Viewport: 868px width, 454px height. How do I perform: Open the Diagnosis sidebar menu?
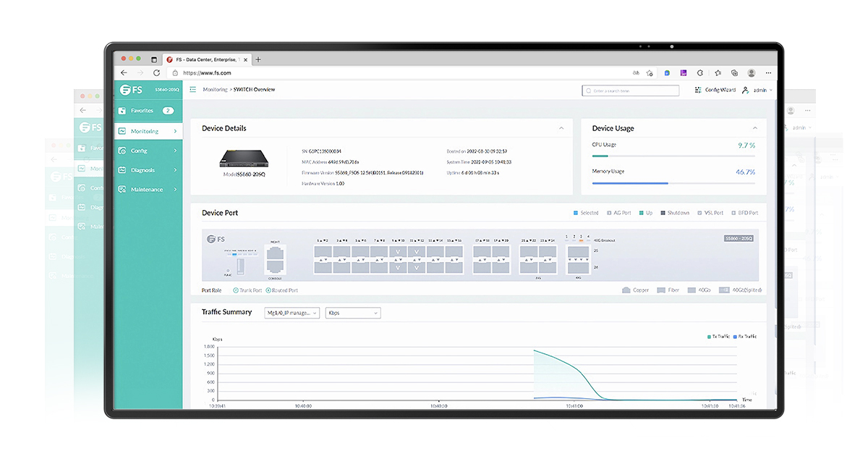coord(148,170)
